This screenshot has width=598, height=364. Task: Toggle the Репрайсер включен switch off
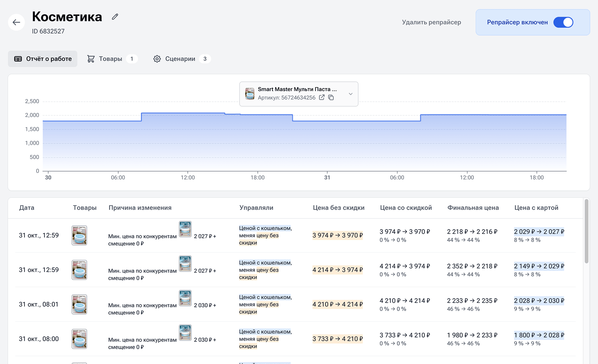tap(563, 22)
